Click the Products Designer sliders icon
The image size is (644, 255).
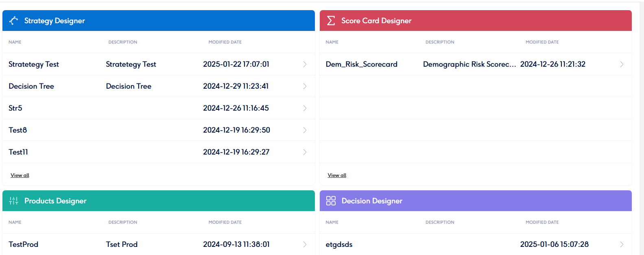(14, 201)
